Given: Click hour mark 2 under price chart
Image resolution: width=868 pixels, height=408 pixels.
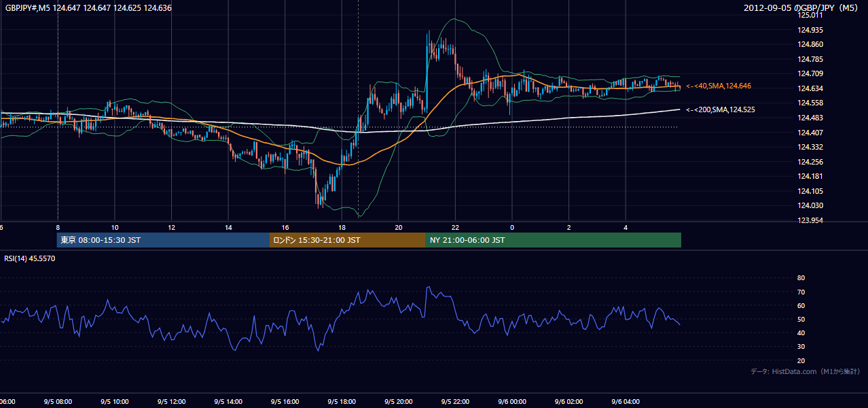Looking at the screenshot, I should [x=568, y=227].
